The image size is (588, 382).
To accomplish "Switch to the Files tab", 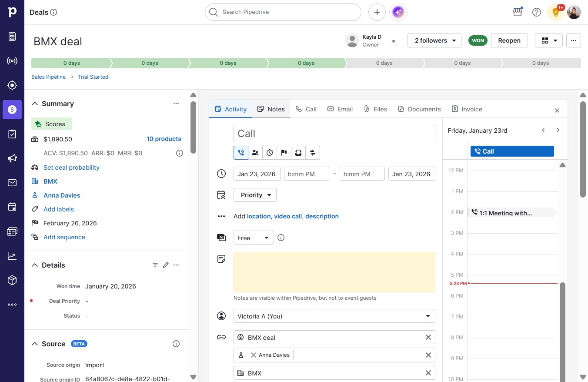I will (375, 109).
